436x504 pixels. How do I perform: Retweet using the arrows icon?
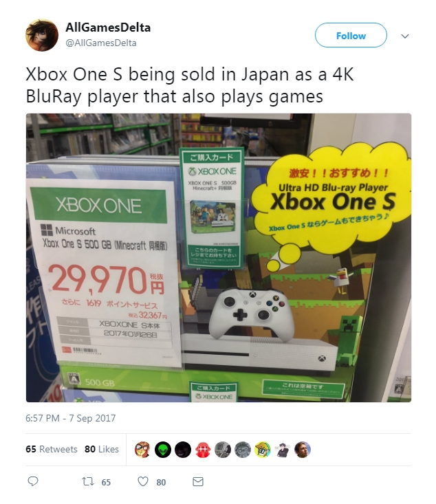[88, 481]
